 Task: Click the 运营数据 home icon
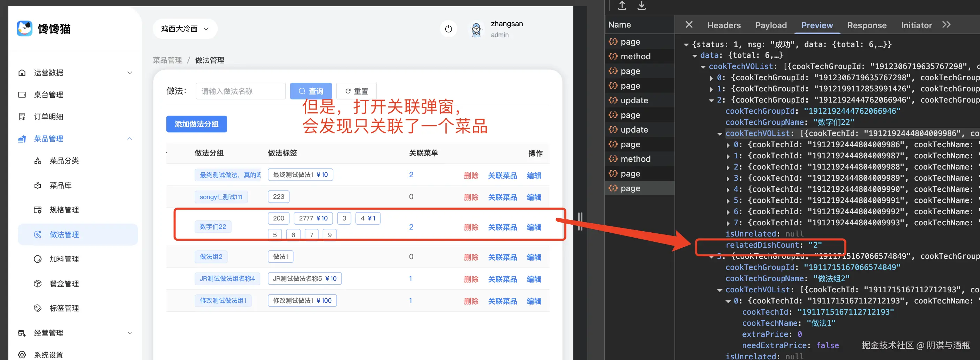22,73
